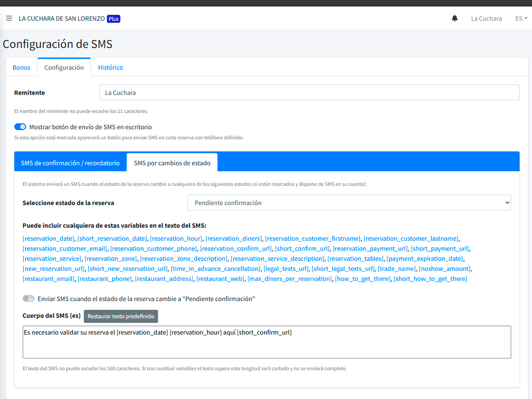Select SMS por cambios de estado tab
Image resolution: width=532 pixels, height=399 pixels.
tap(172, 163)
